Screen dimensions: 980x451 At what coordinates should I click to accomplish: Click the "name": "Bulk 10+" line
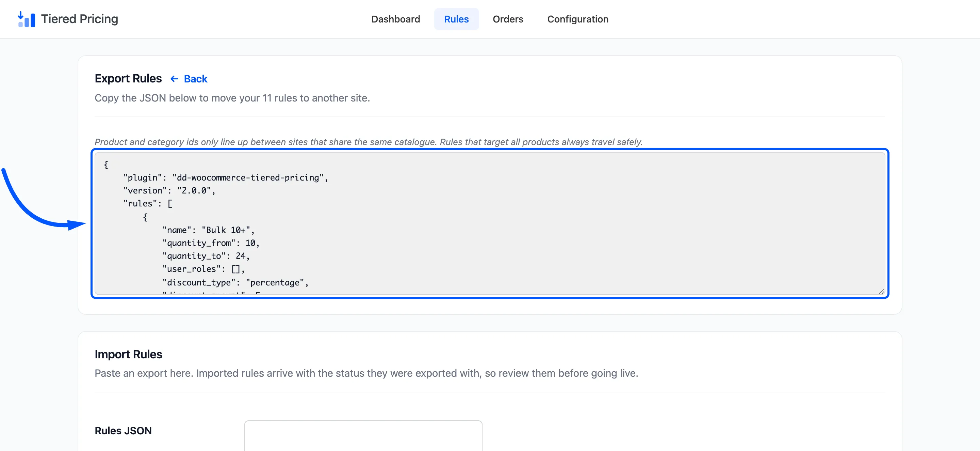pyautogui.click(x=209, y=230)
